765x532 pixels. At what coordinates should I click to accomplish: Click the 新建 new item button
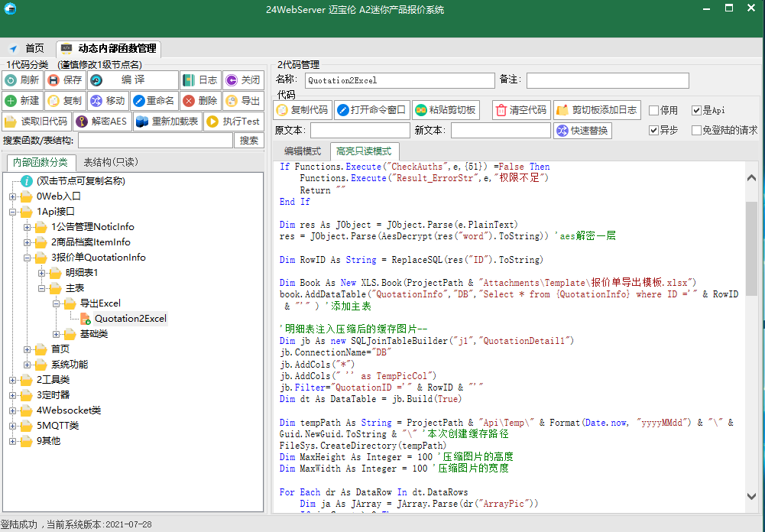click(x=22, y=101)
